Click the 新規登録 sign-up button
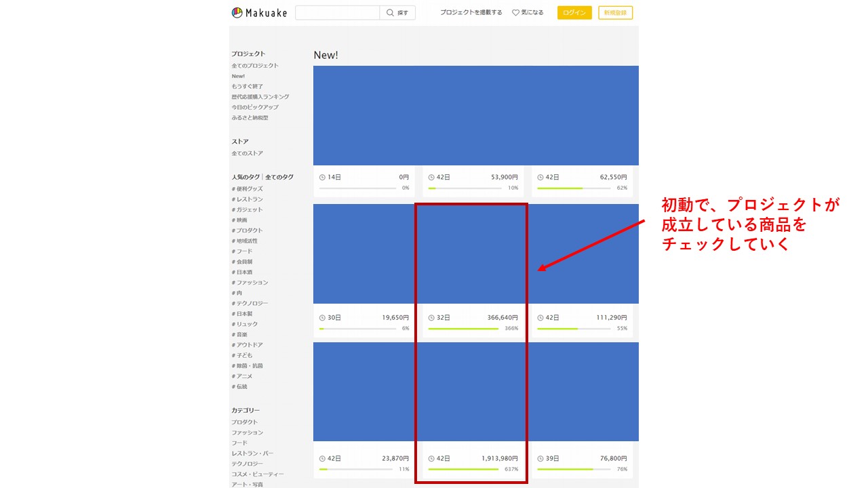 (x=615, y=13)
